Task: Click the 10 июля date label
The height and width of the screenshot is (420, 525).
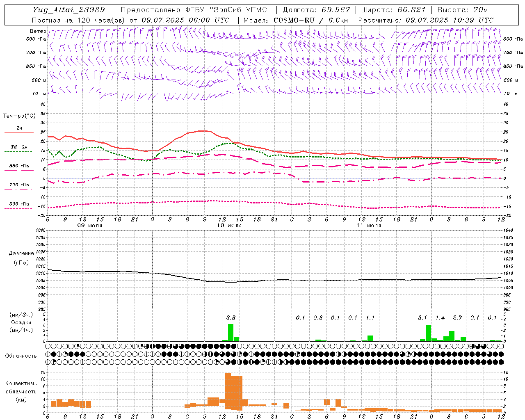Action: pos(229,226)
